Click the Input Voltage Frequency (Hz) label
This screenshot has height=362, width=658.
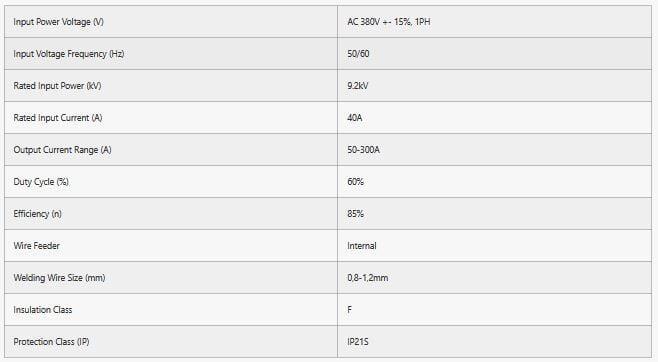click(69, 54)
